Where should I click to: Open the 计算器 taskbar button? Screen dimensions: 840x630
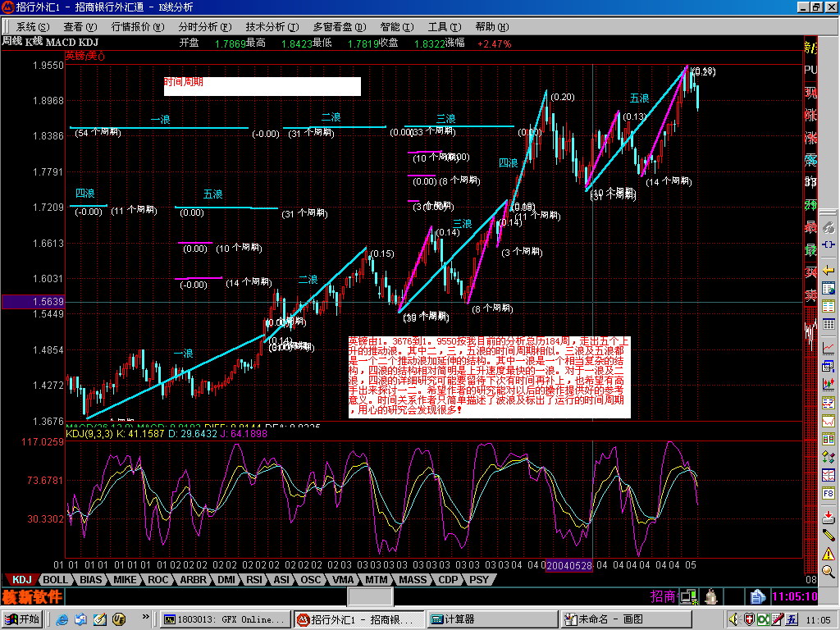pyautogui.click(x=491, y=619)
